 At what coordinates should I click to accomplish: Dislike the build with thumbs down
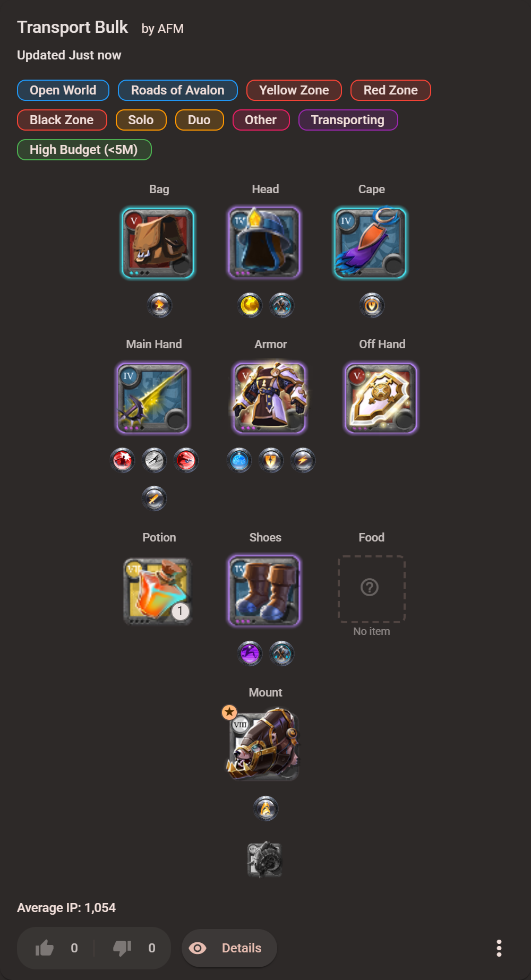click(122, 948)
